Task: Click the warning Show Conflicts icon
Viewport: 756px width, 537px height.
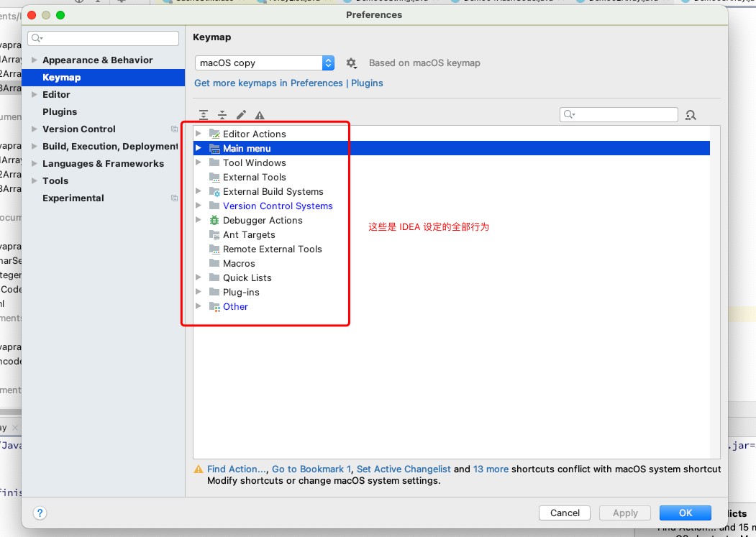Action: (260, 115)
